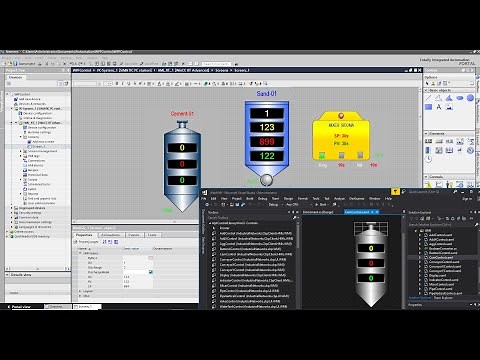The width and height of the screenshot is (480, 360).
Task: Open Debug menu in Visual Studio
Action: 263,199
